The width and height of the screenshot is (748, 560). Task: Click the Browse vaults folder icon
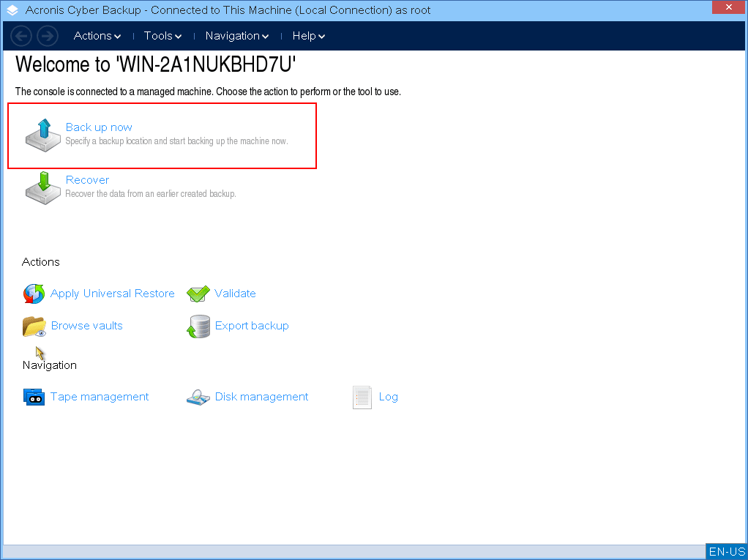34,326
